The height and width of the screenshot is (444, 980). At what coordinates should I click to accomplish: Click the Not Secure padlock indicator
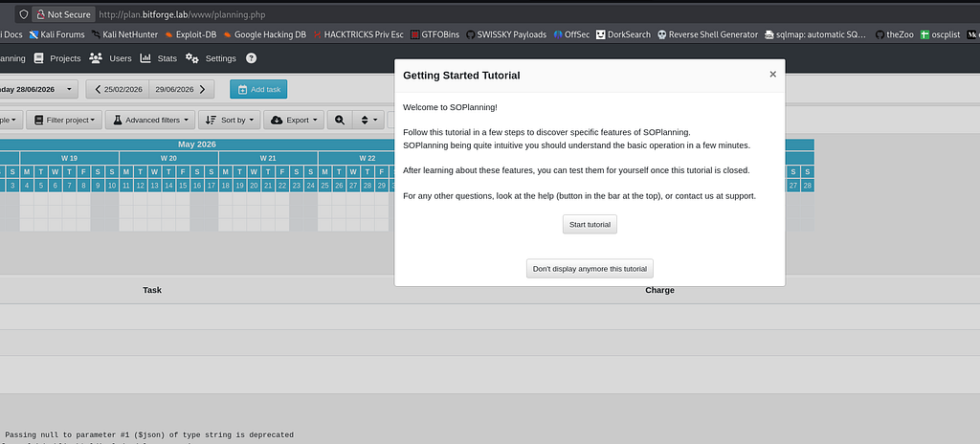pos(63,14)
